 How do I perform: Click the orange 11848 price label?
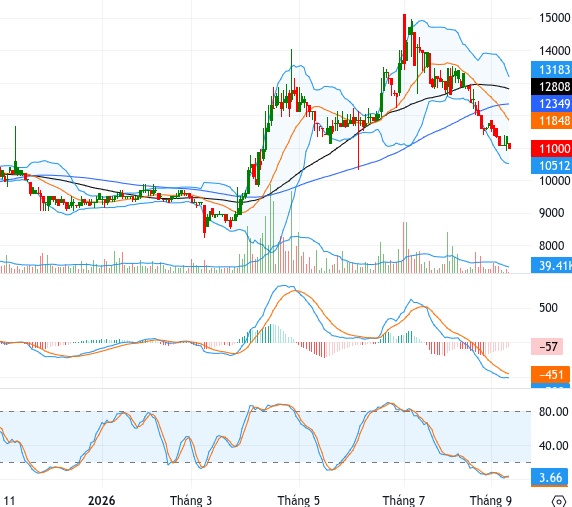552,120
